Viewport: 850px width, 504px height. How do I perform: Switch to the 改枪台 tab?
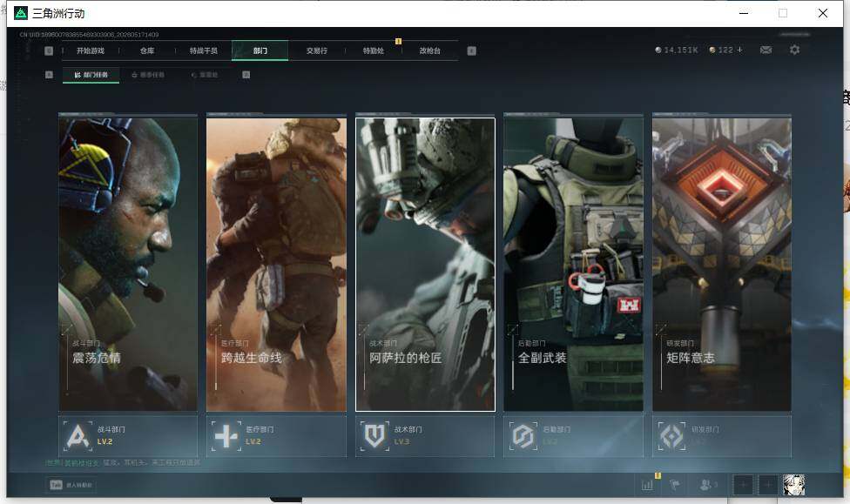coord(429,50)
